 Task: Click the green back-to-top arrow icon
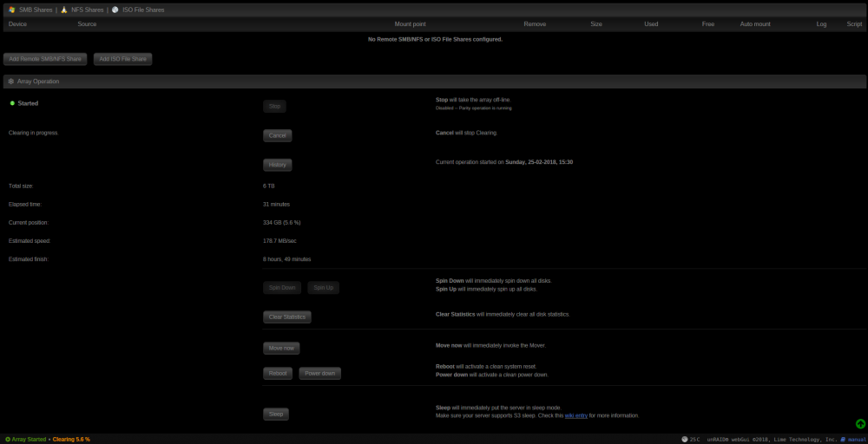tap(860, 423)
